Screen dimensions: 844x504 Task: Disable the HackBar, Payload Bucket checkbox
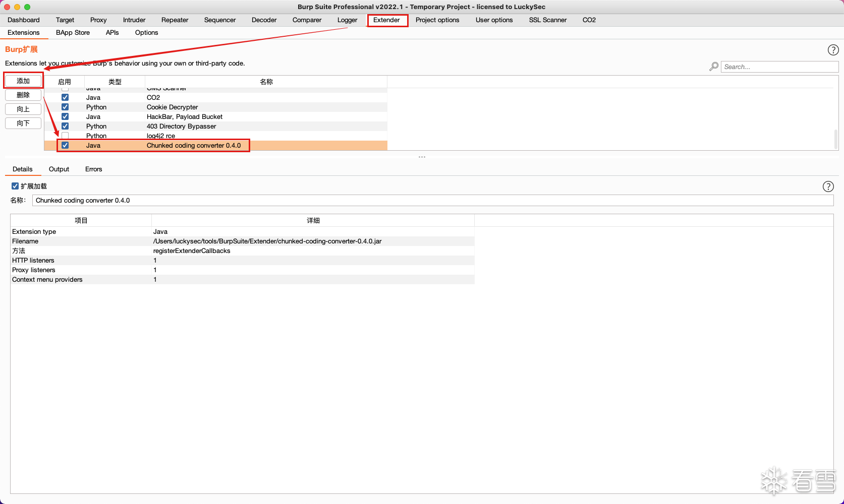pyautogui.click(x=65, y=116)
